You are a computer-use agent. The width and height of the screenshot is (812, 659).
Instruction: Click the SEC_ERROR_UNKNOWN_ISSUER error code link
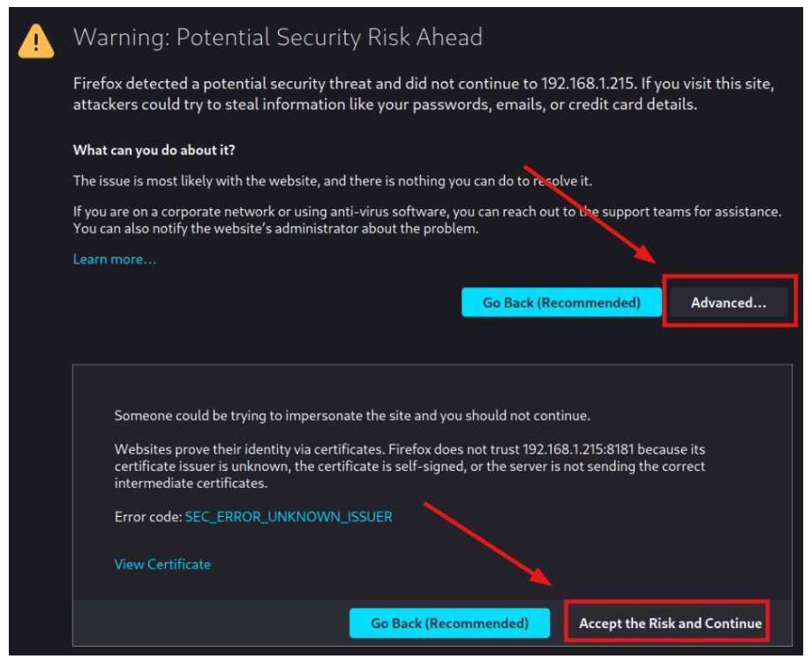tap(289, 517)
